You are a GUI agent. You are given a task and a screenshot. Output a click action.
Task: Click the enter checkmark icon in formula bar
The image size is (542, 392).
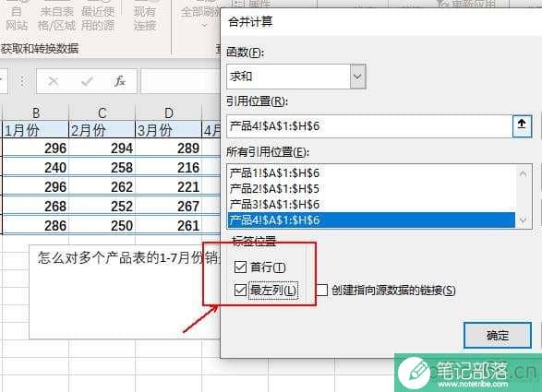87,81
